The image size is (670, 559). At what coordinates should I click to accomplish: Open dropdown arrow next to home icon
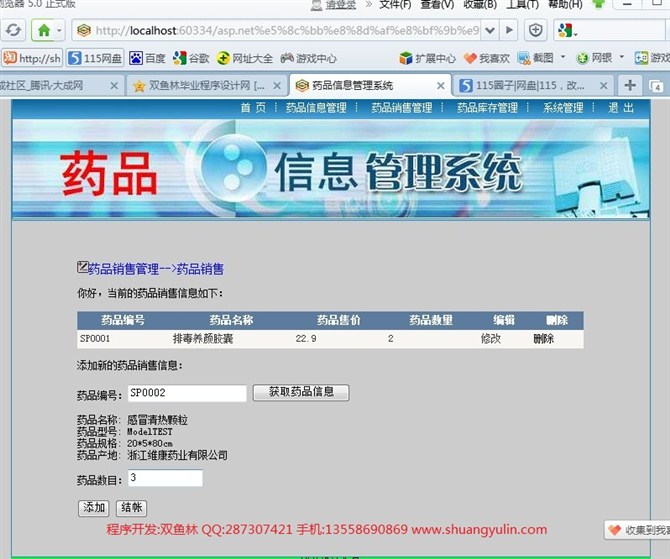[x=59, y=30]
